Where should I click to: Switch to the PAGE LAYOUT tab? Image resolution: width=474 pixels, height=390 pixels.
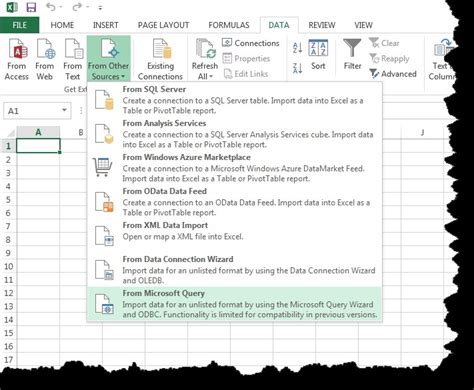pyautogui.click(x=163, y=25)
